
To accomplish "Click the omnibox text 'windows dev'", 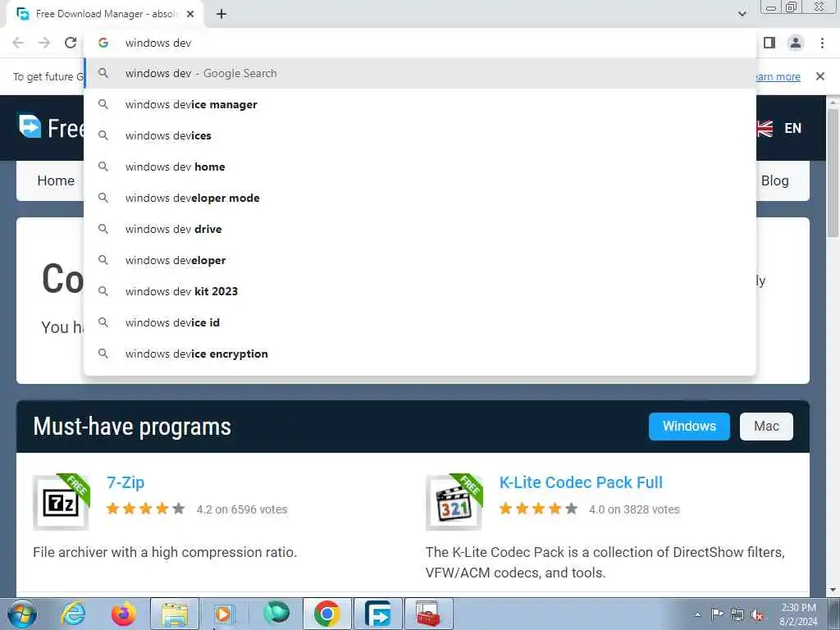I will [158, 43].
